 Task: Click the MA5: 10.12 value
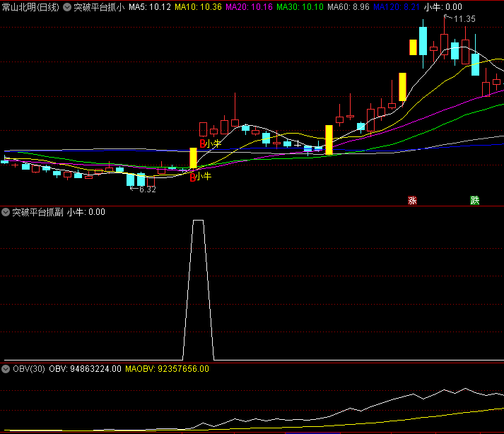(150, 7)
